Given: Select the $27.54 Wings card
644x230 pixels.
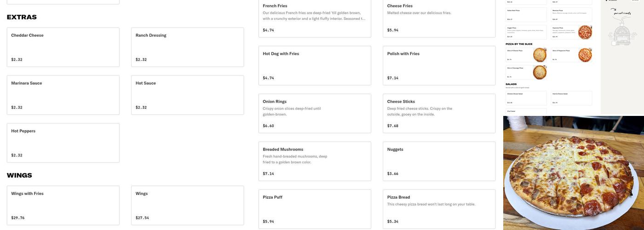Looking at the screenshot, I should [187, 205].
